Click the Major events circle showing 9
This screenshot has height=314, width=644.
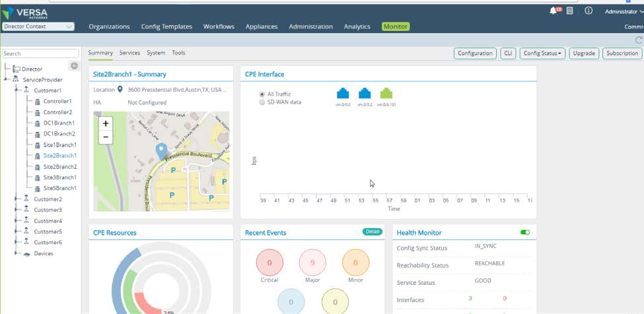click(x=312, y=263)
